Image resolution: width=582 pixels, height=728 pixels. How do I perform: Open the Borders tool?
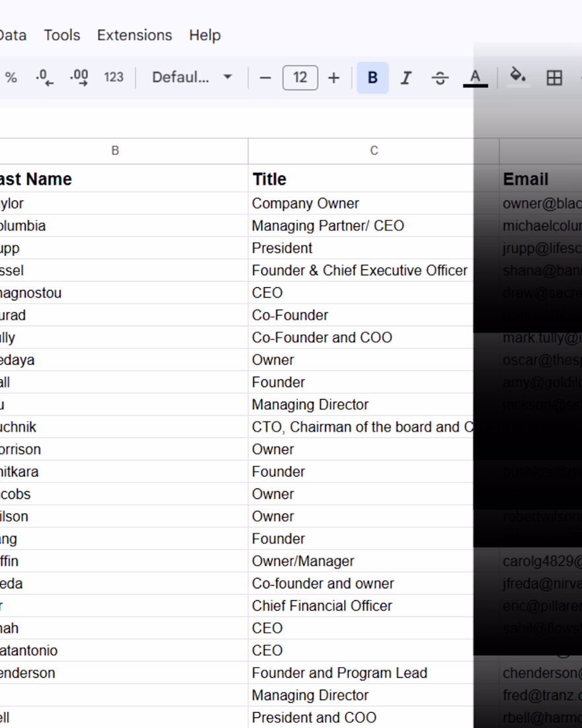pyautogui.click(x=554, y=77)
